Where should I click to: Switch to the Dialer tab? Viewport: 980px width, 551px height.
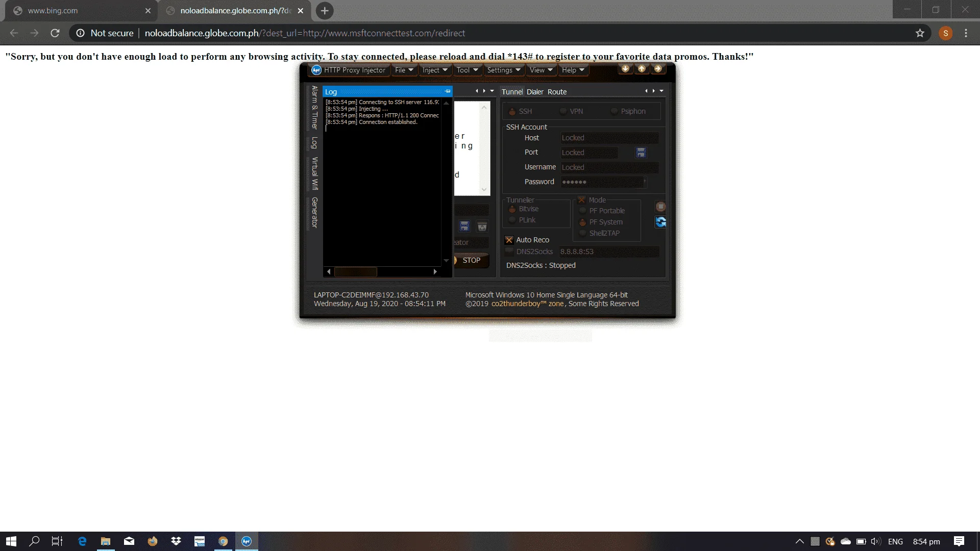535,92
